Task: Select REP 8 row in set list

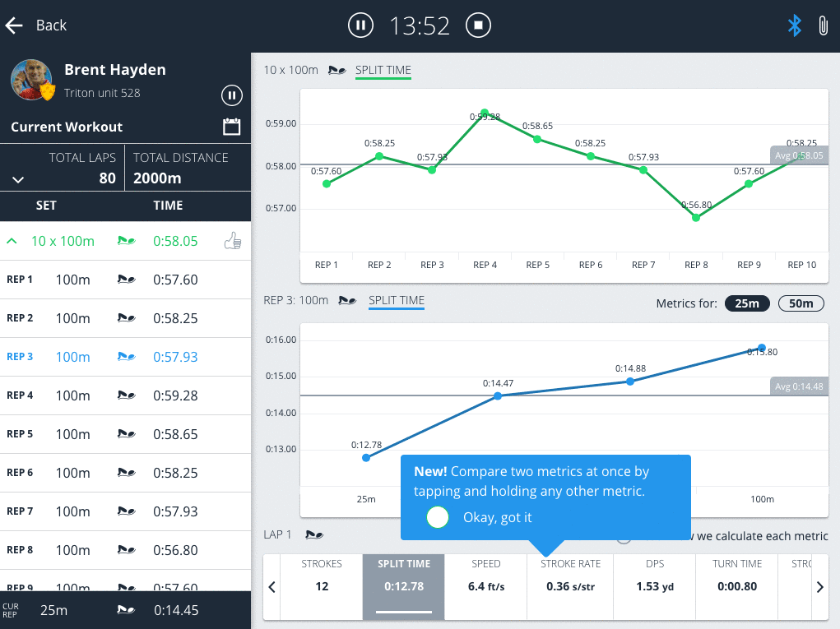Action: [x=125, y=550]
